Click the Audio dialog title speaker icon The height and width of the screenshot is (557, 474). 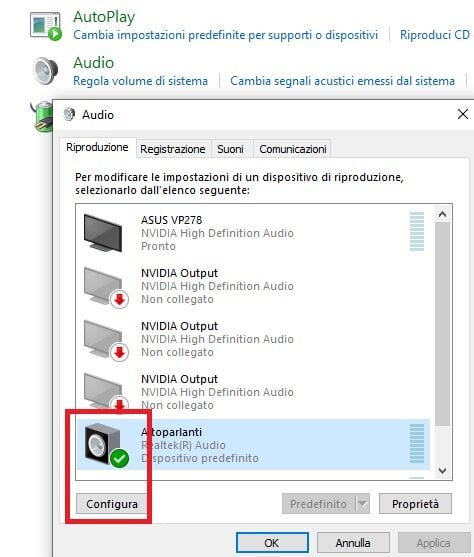[x=69, y=114]
